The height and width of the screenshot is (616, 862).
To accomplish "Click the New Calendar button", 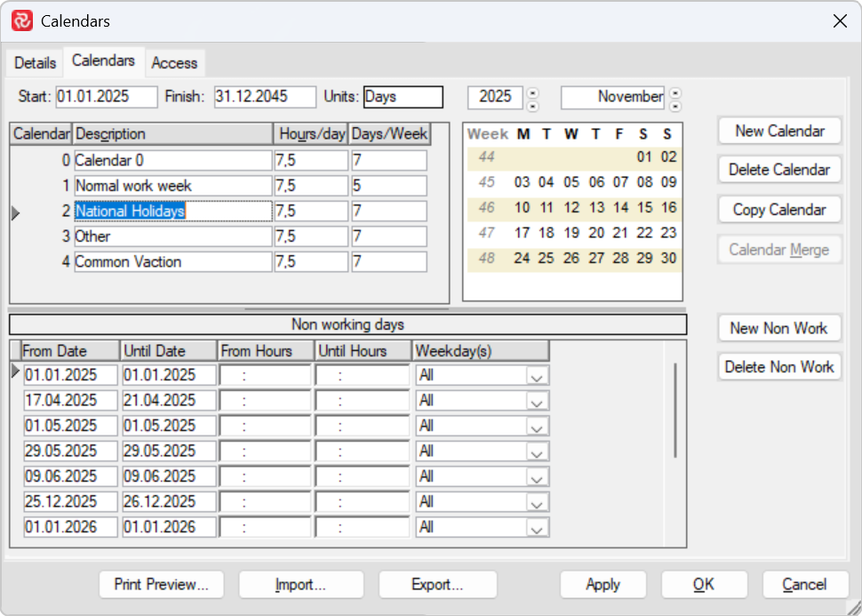I will point(778,131).
